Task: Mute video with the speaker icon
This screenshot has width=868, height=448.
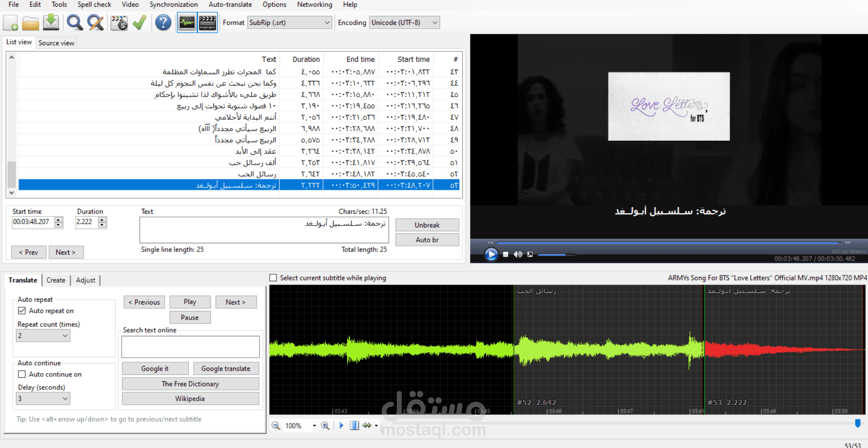Action: (518, 255)
